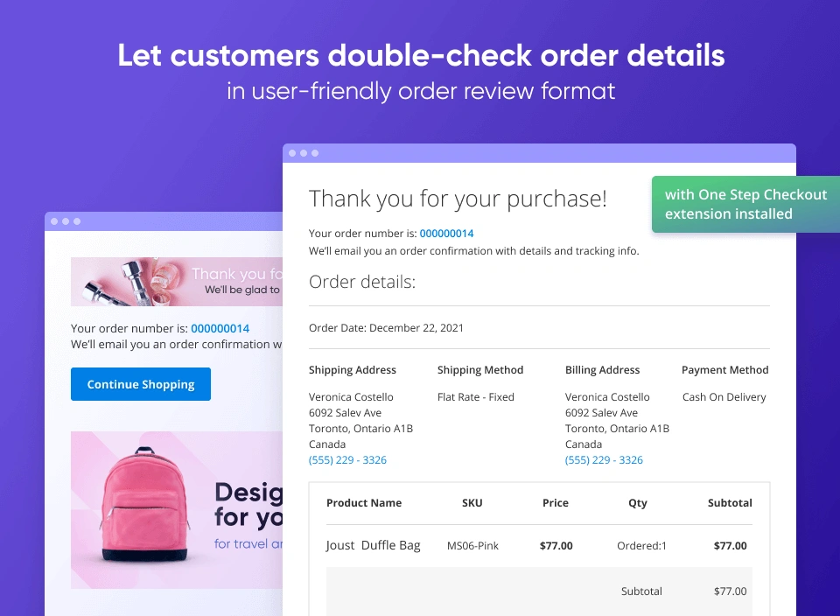Click the Shipping Method section label

pyautogui.click(x=480, y=369)
